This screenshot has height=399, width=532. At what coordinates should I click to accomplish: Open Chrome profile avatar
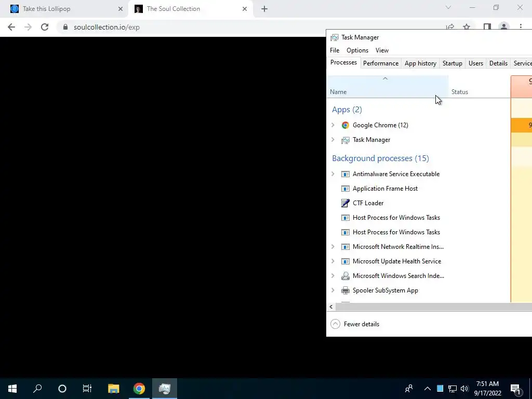pos(504,27)
